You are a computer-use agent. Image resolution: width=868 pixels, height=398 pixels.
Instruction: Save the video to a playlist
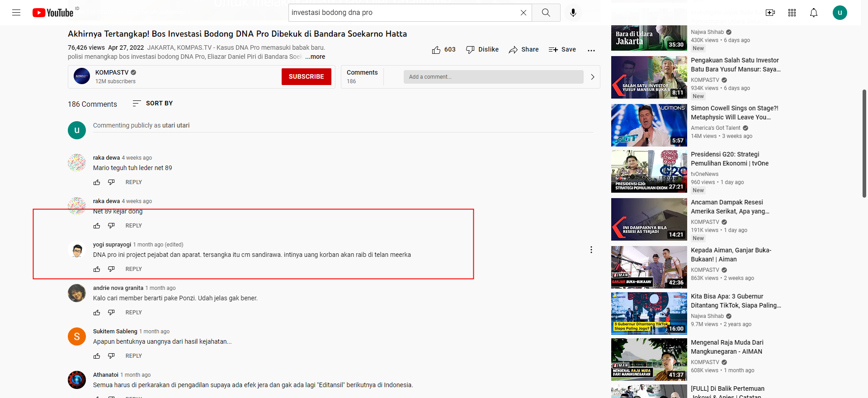coord(562,50)
